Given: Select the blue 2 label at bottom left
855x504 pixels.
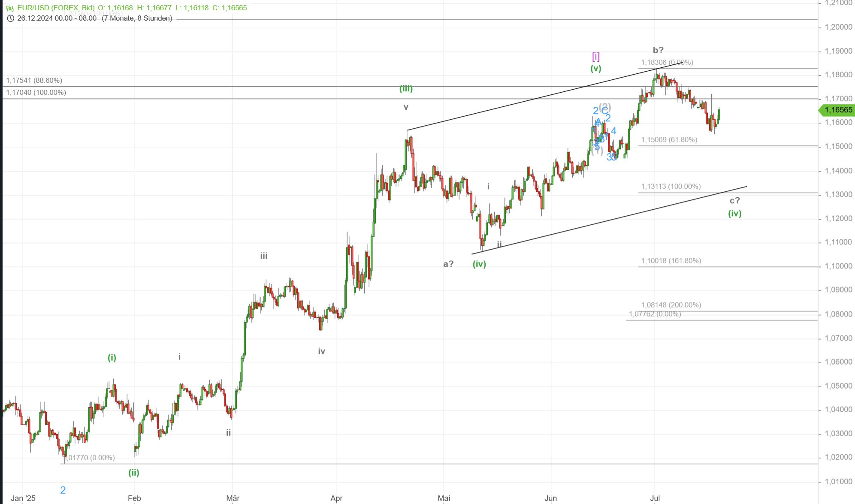Looking at the screenshot, I should pyautogui.click(x=63, y=490).
